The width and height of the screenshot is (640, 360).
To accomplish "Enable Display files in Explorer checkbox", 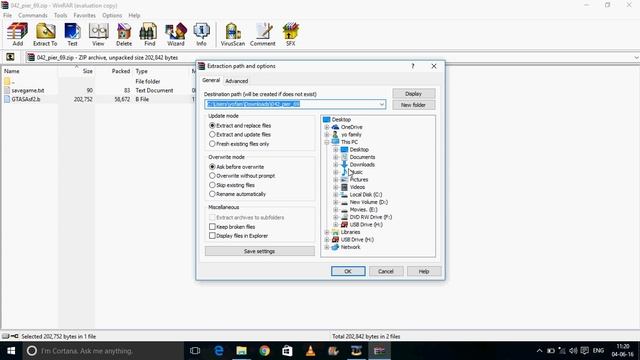I will [212, 236].
